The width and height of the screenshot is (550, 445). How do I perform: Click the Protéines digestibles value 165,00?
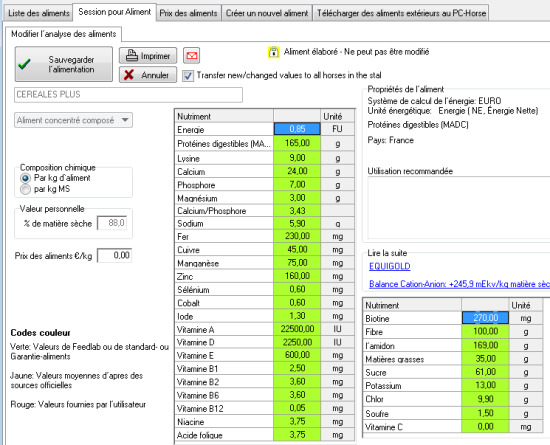(x=297, y=143)
